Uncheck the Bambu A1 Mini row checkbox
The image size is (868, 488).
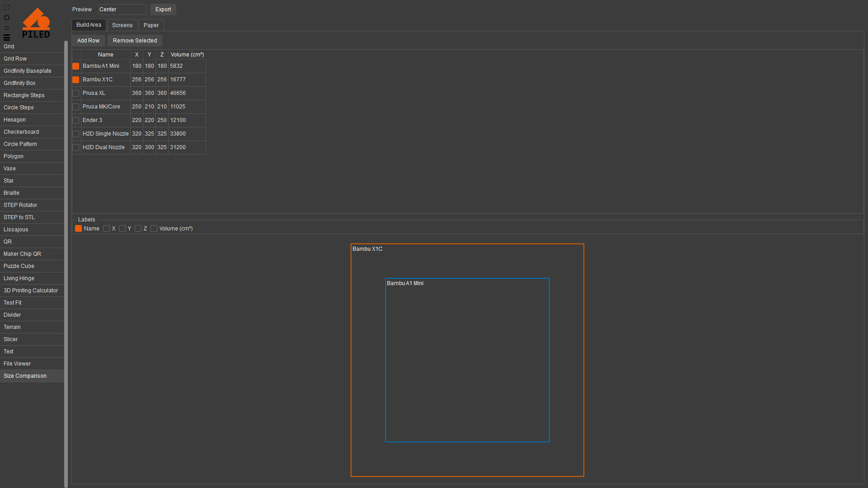pyautogui.click(x=76, y=66)
